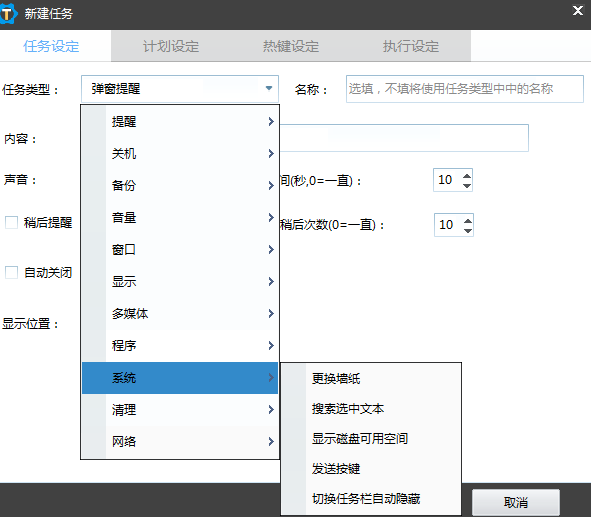Switch to the 计划设定 tab
Screen dimensions: 591x517
tap(171, 46)
